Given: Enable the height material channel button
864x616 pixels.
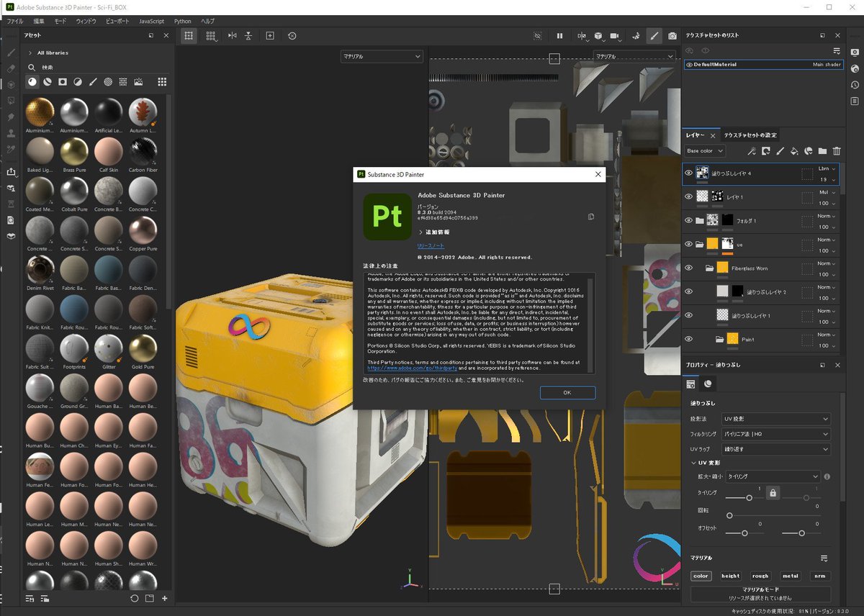Looking at the screenshot, I should click(730, 576).
